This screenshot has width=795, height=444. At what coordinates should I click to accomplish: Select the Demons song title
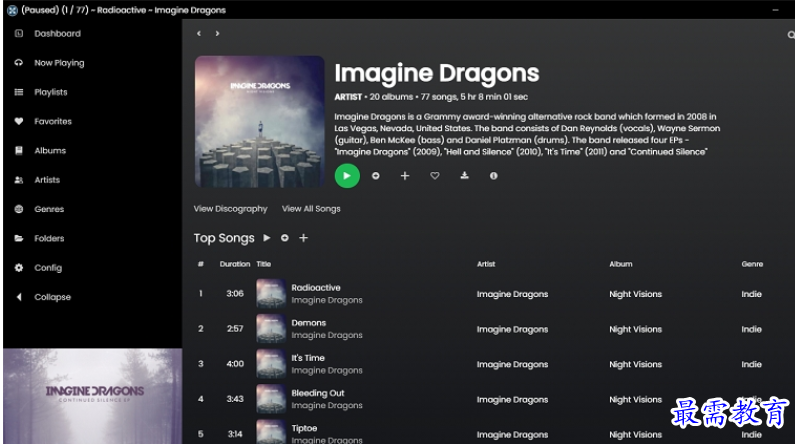tap(308, 323)
